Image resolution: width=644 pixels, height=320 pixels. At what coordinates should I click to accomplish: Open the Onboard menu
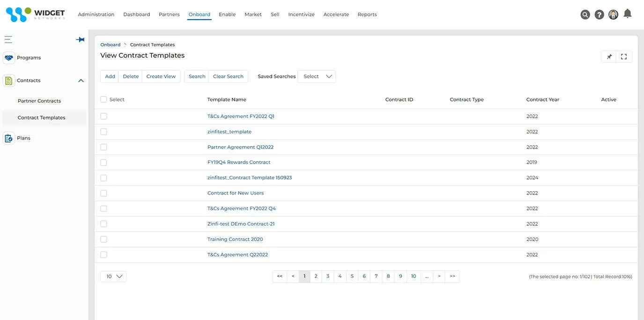click(200, 15)
